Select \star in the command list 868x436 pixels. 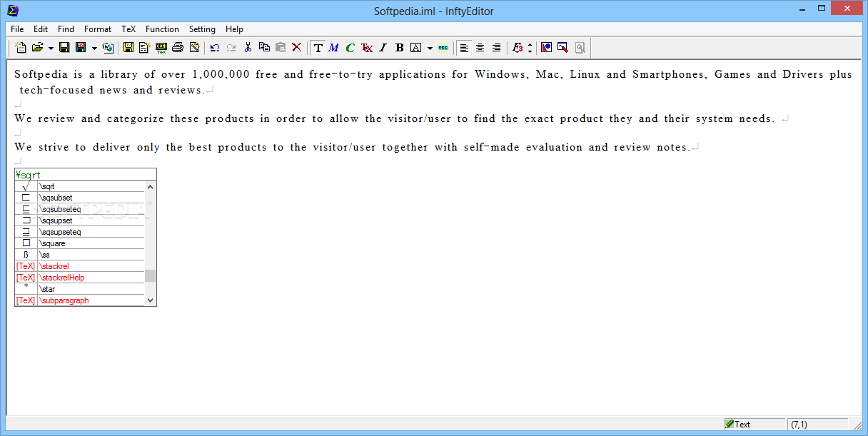(80, 289)
